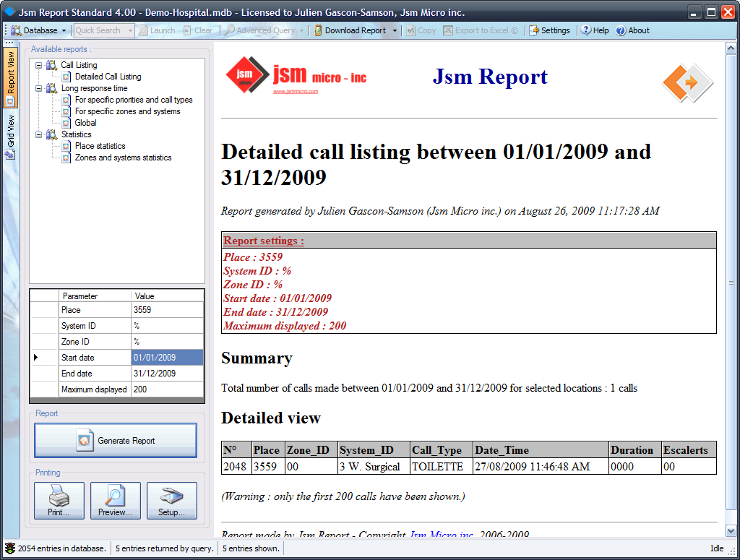The width and height of the screenshot is (740, 560).
Task: Click the report scrollbar up arrow
Action: pyautogui.click(x=731, y=48)
